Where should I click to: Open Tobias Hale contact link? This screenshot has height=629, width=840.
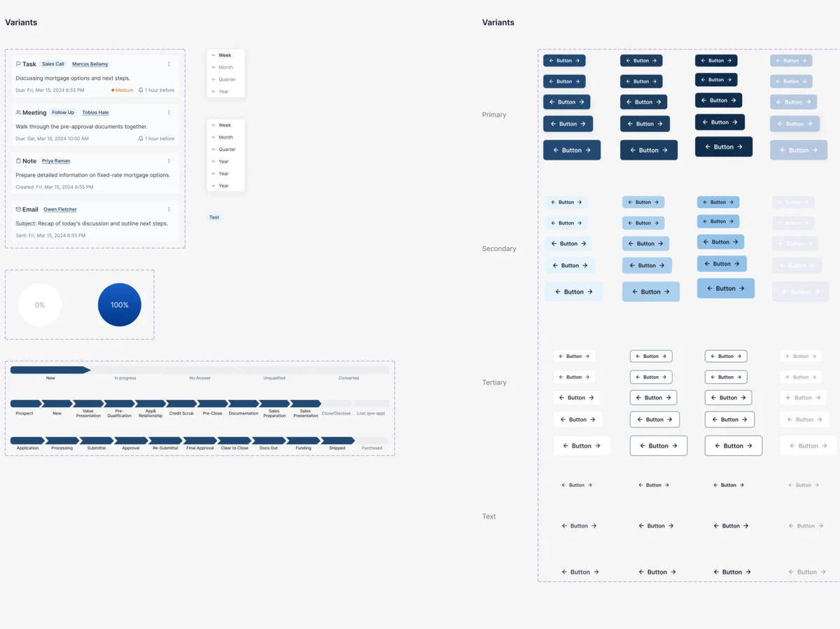coord(95,113)
